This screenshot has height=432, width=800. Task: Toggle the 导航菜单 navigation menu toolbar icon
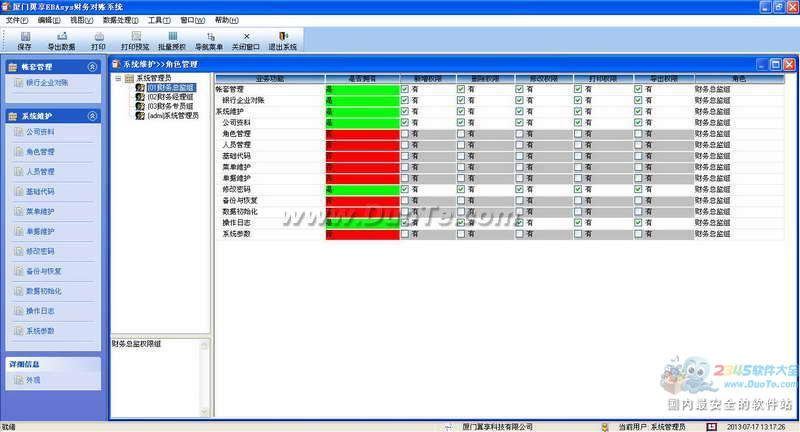click(209, 41)
